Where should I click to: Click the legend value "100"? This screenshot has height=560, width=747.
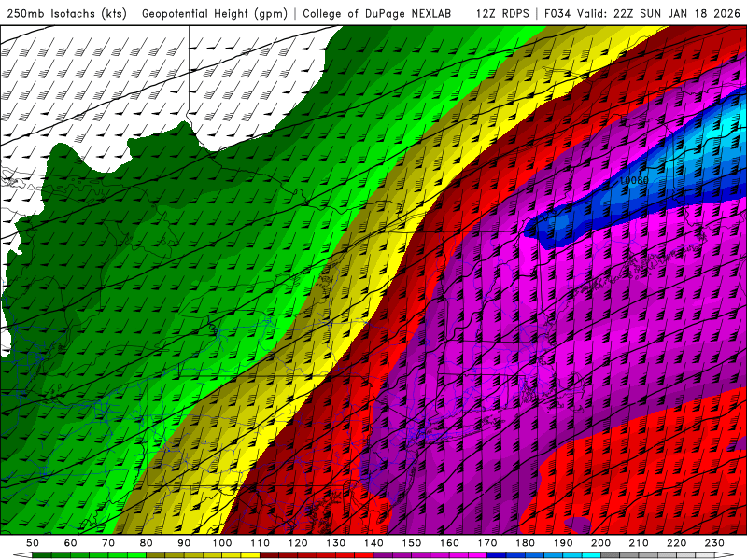[222, 543]
